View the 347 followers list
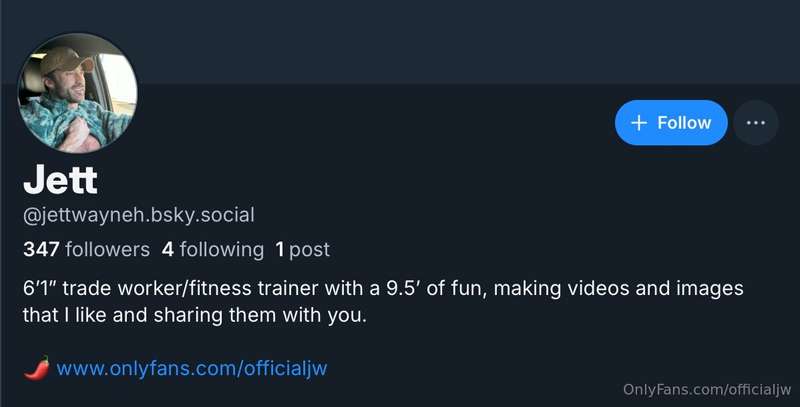This screenshot has width=800, height=407. pos(86,249)
